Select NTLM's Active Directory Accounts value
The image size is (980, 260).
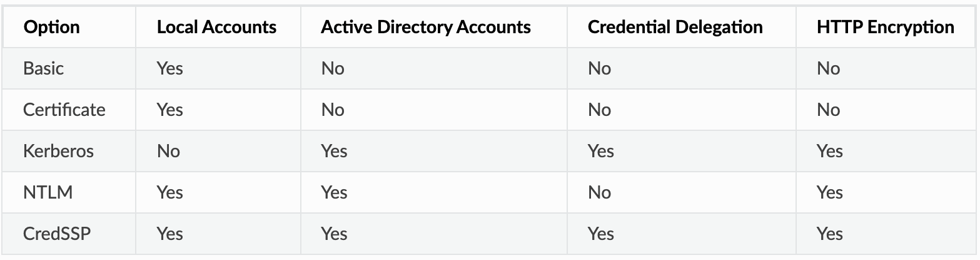(334, 192)
